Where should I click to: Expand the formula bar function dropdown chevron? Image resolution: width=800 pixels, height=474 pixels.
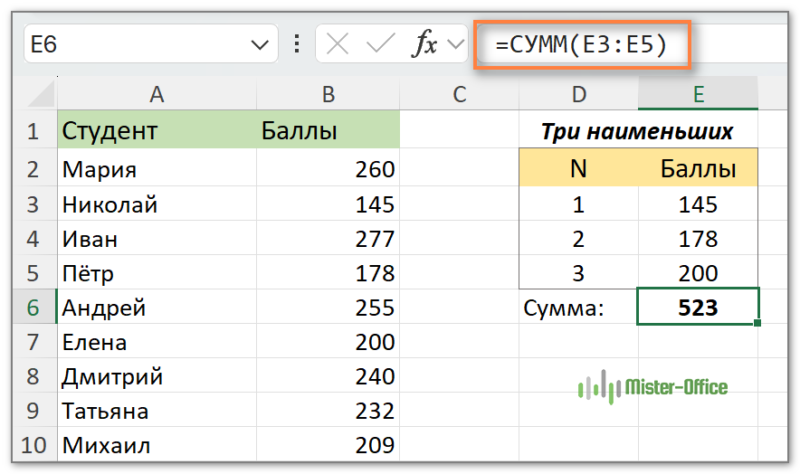pyautogui.click(x=457, y=44)
